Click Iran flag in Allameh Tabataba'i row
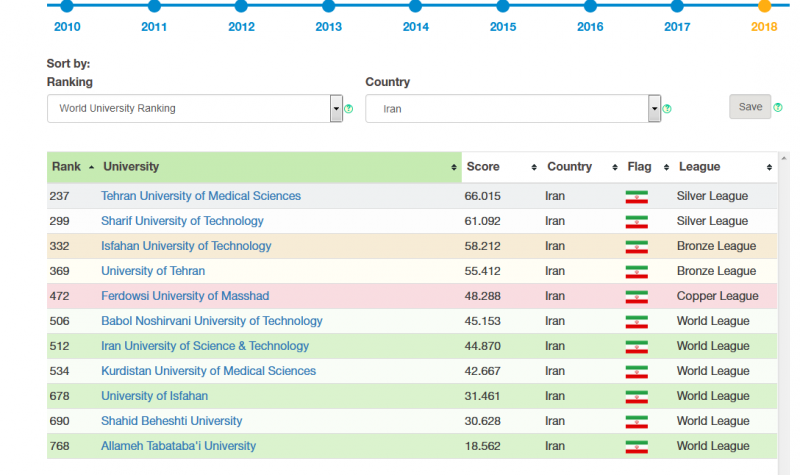This screenshot has height=475, width=800. tap(636, 447)
